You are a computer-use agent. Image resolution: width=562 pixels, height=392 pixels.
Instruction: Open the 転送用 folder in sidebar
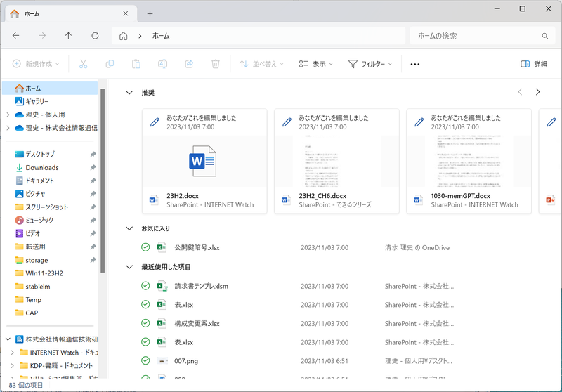30,247
